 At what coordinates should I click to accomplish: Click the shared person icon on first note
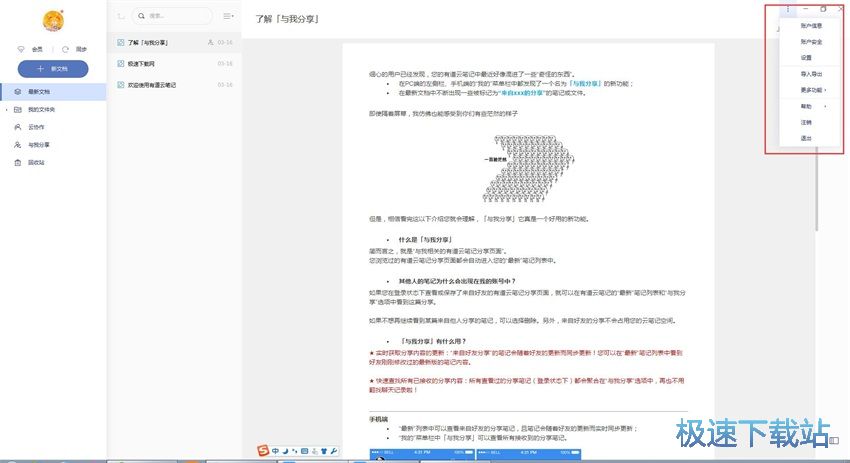(x=210, y=42)
